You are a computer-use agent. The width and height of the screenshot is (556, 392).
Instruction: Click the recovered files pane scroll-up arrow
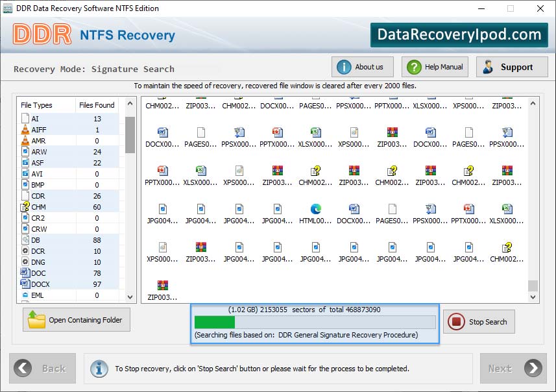coord(533,104)
